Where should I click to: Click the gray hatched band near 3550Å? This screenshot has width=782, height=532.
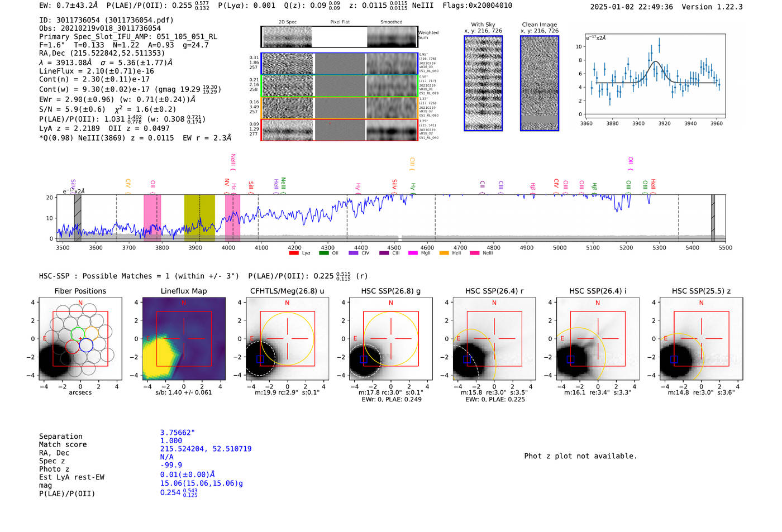tap(78, 218)
